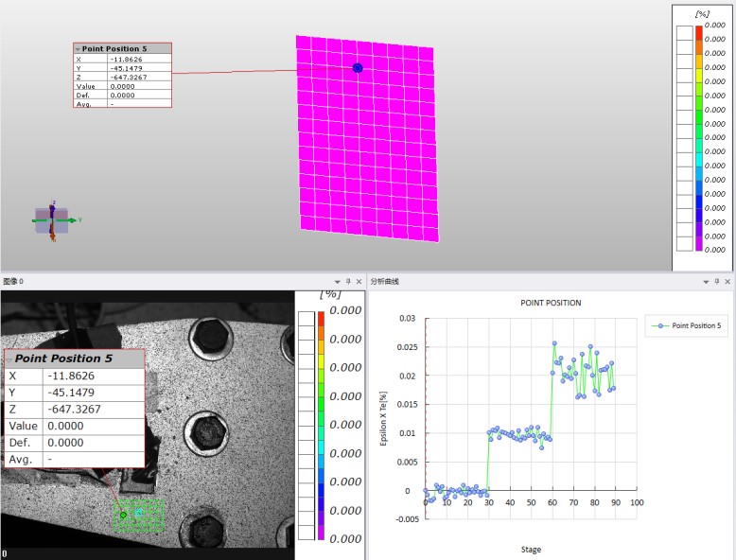The height and width of the screenshot is (560, 736).
Task: Select the 分析曲线 panel title tab
Action: click(384, 281)
